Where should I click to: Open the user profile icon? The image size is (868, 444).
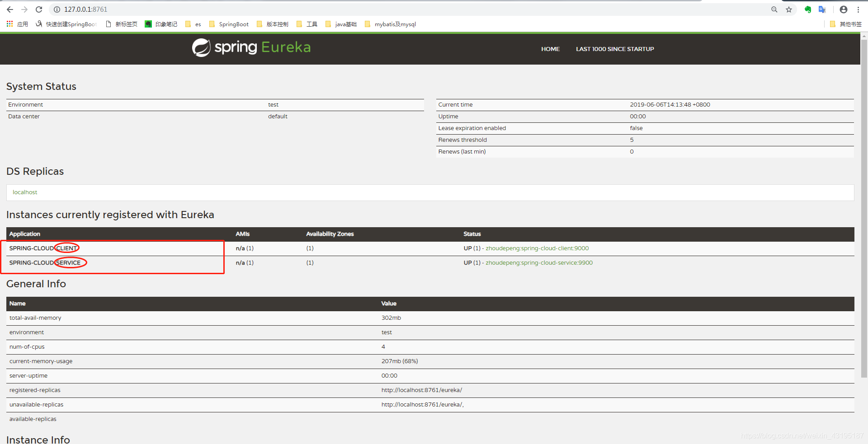tap(844, 9)
